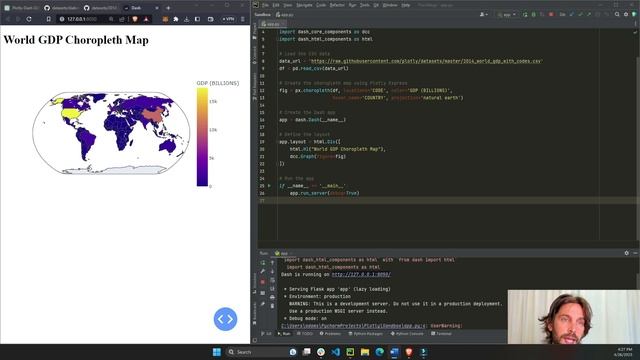Open PyCharm Run menu
640x360 pixels.
tap(352, 5)
